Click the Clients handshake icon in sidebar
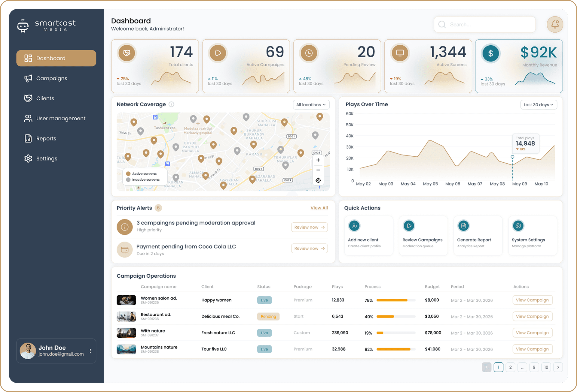 (28, 98)
